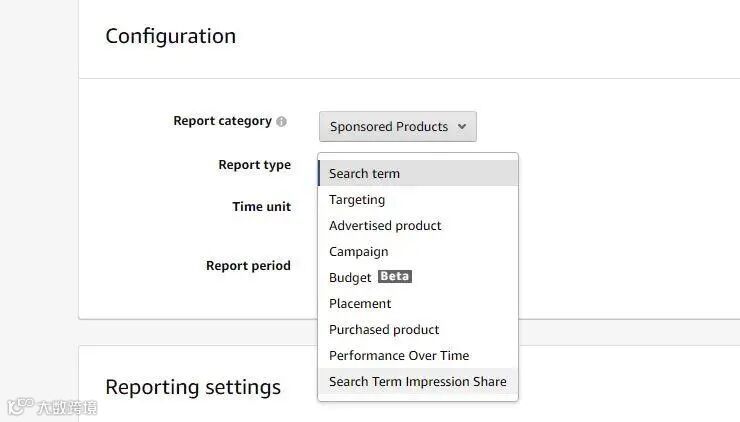The image size is (740, 422).
Task: Click the Report type label
Action: click(254, 165)
